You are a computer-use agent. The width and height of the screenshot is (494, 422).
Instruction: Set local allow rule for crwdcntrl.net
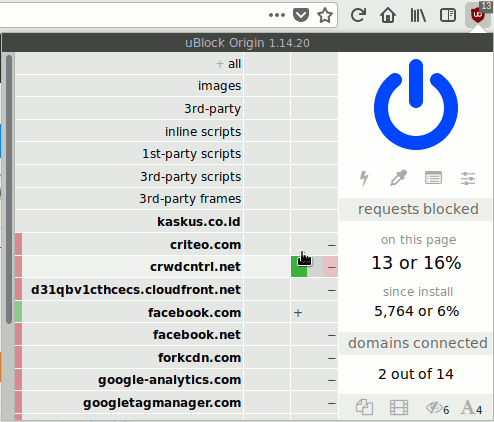click(x=299, y=267)
